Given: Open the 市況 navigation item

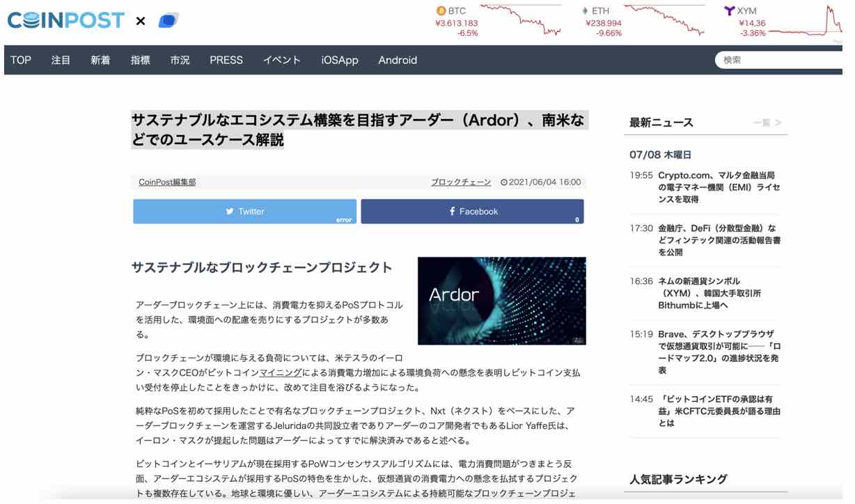Looking at the screenshot, I should tap(180, 60).
